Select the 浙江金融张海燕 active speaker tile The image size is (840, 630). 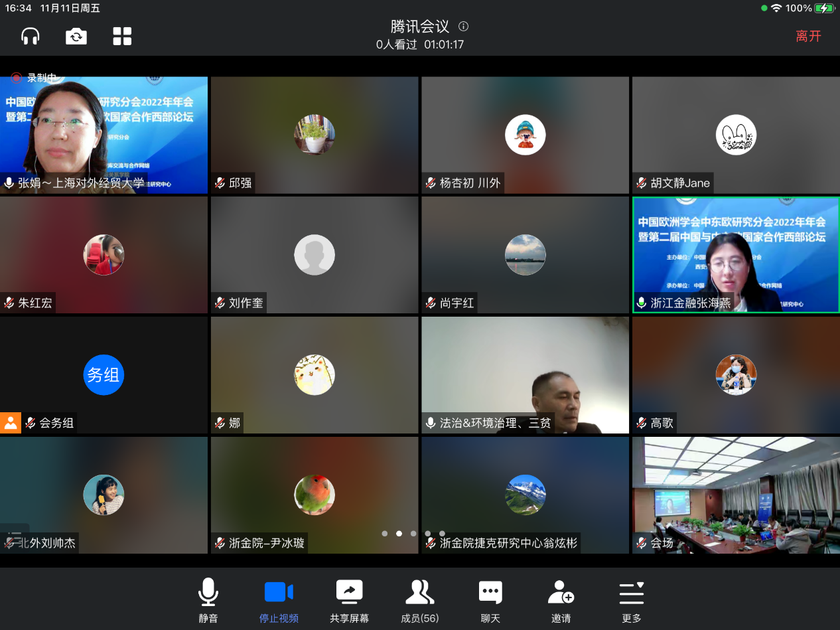735,254
